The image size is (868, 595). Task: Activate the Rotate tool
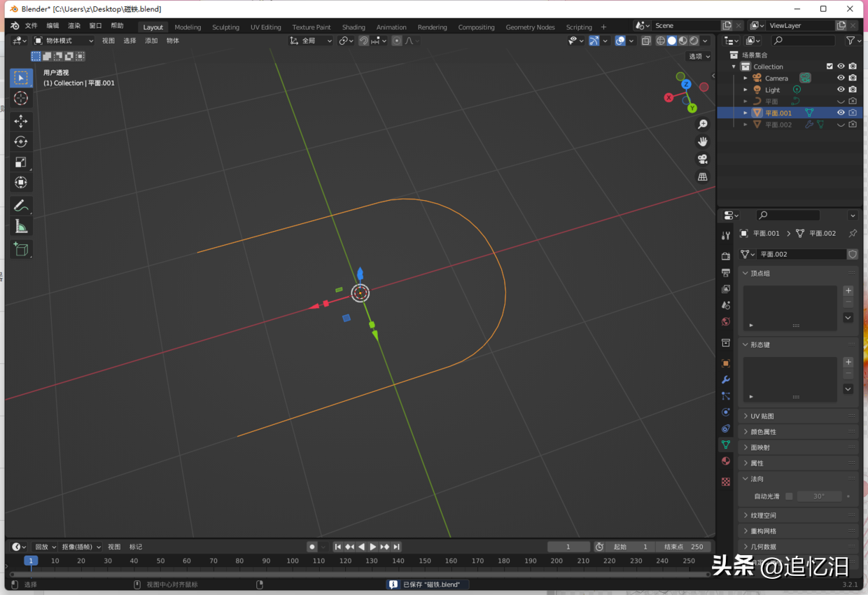tap(21, 141)
